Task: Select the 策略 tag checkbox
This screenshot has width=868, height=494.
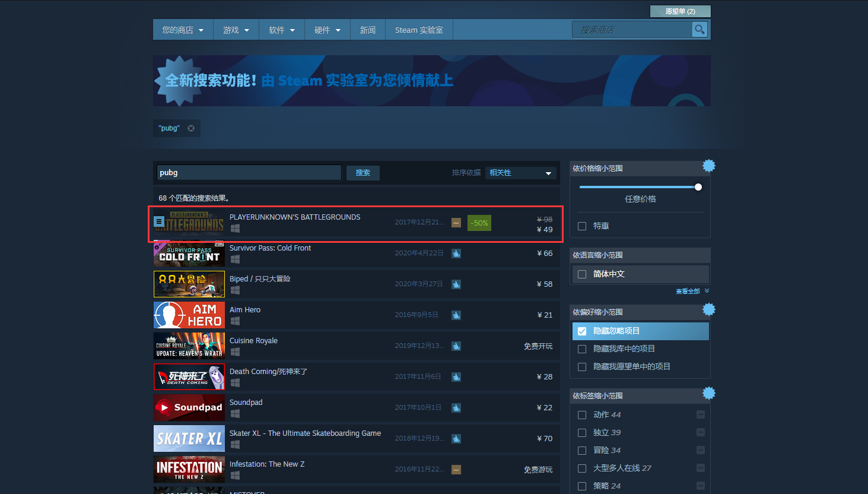Action: 582,486
